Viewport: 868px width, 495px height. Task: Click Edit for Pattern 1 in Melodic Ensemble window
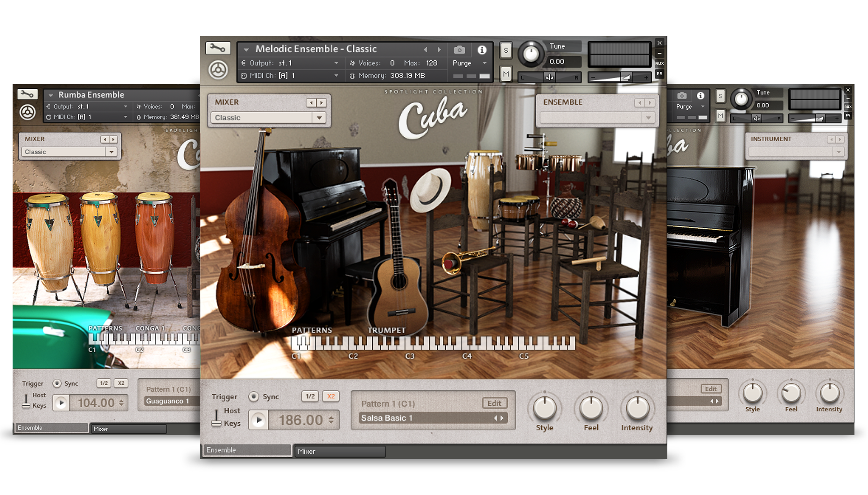[494, 403]
